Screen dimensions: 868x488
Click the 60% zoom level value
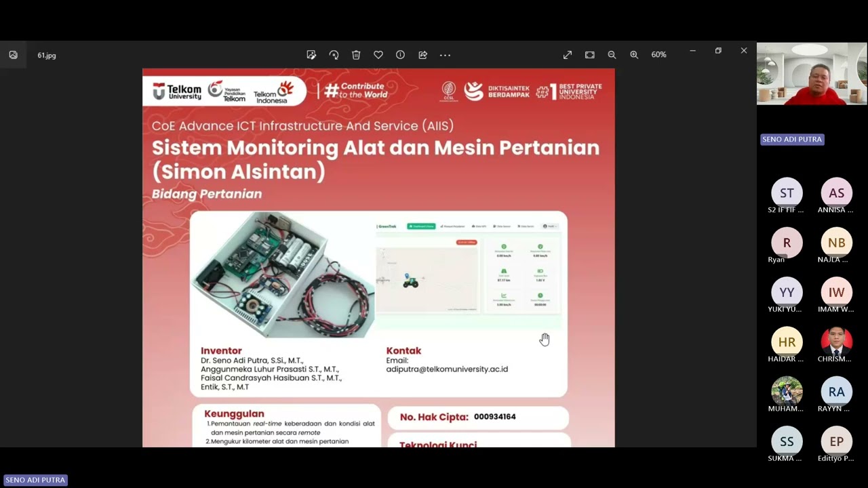658,55
